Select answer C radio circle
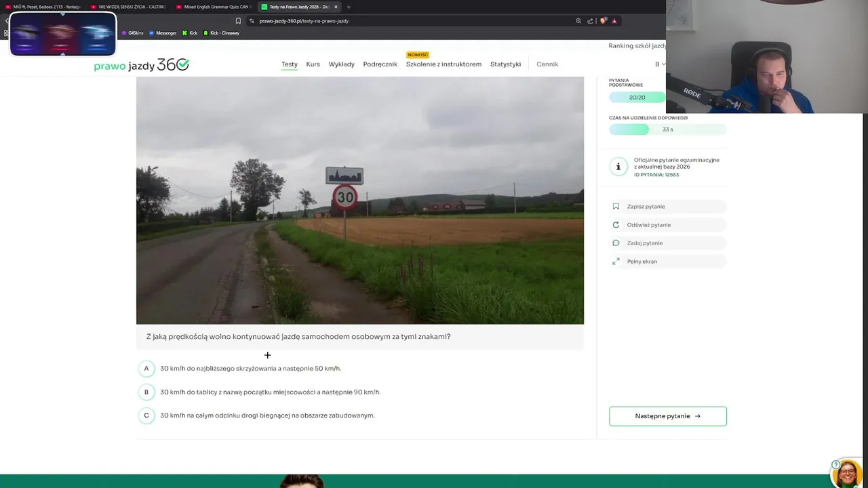This screenshot has width=868, height=488. tap(146, 415)
